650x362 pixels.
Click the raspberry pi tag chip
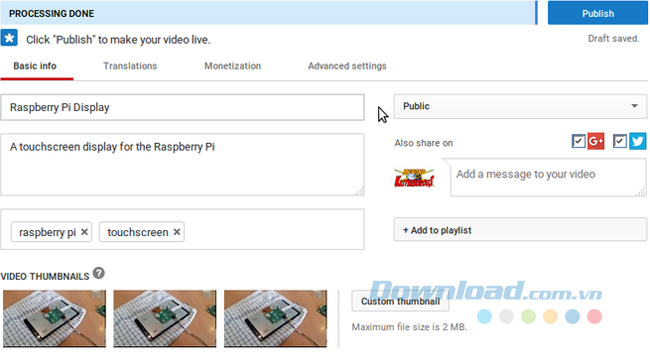click(x=51, y=232)
